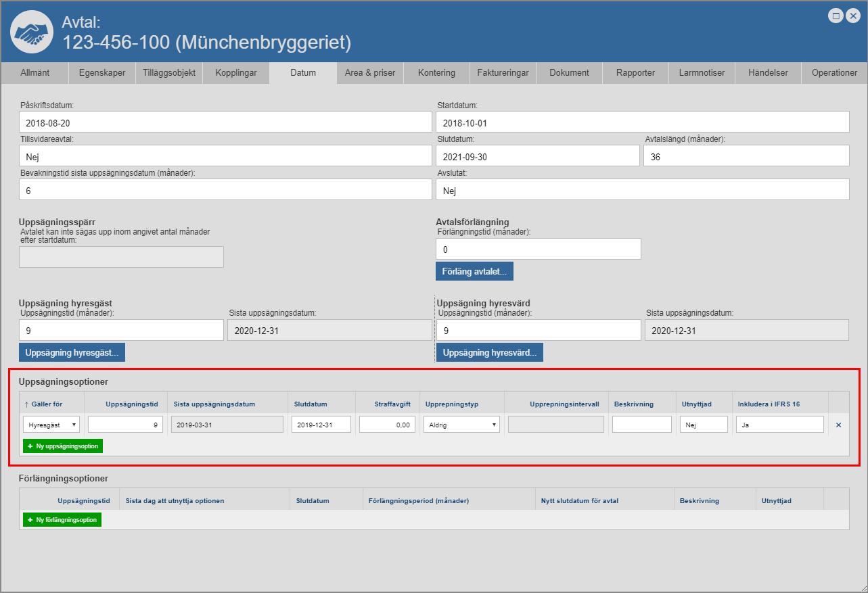The height and width of the screenshot is (593, 868).
Task: Click the Inkludera i IFRS 16 field
Action: (779, 425)
